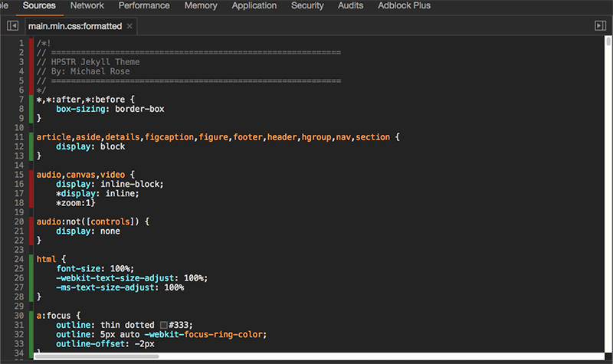The width and height of the screenshot is (613, 364).
Task: Click 'box-sizing' property name
Action: pos(80,109)
